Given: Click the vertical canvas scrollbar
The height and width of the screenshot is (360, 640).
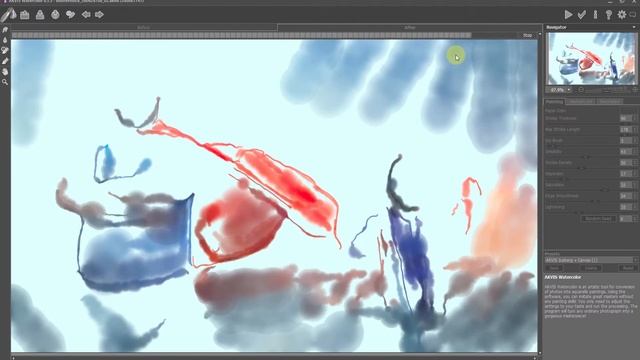Looking at the screenshot, I should click(540, 194).
